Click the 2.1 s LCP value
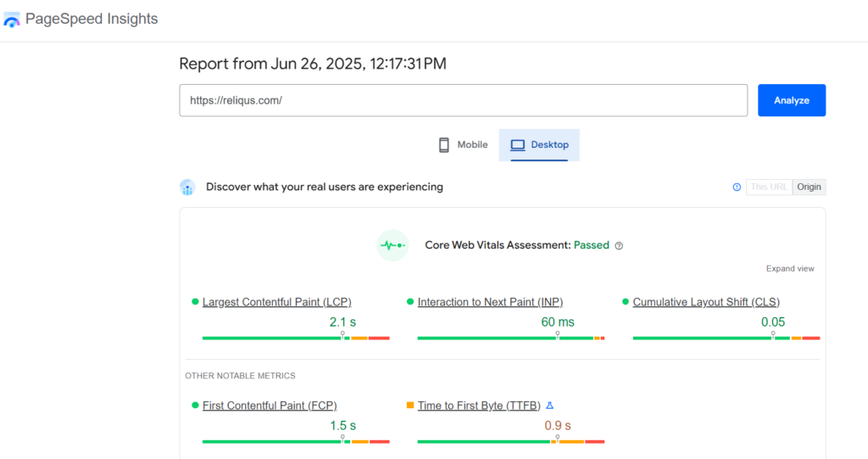The width and height of the screenshot is (868, 459). [x=342, y=322]
